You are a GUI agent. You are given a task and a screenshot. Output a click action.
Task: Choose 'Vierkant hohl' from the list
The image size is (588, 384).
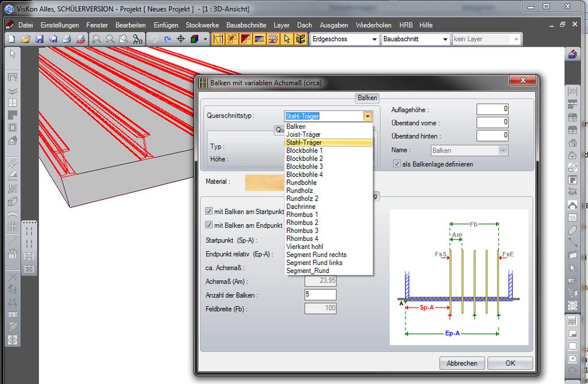(328, 247)
